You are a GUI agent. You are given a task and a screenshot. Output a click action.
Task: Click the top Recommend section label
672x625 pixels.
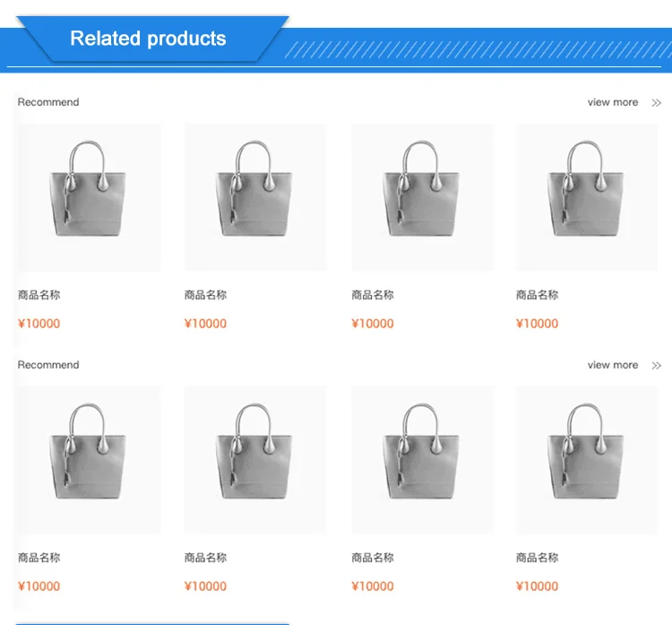(48, 102)
